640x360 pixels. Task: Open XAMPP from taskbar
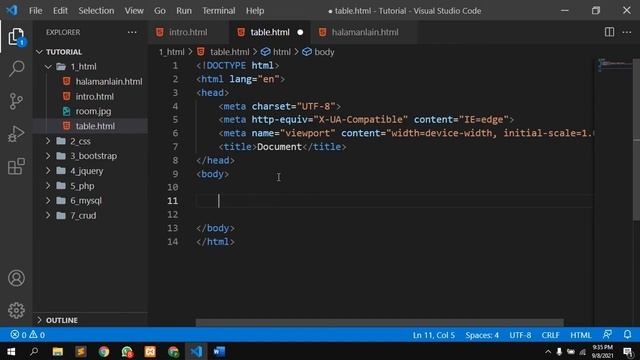pyautogui.click(x=150, y=351)
